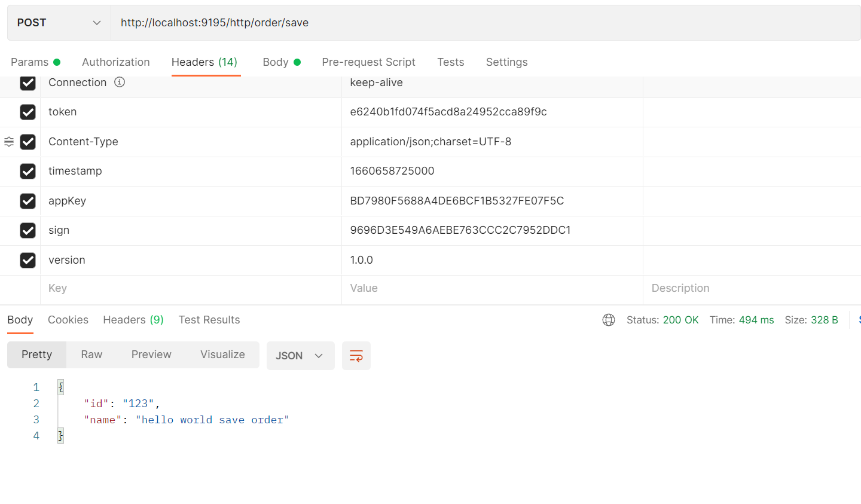861x504 pixels.
Task: Uncheck the version header checkbox
Action: coord(28,260)
